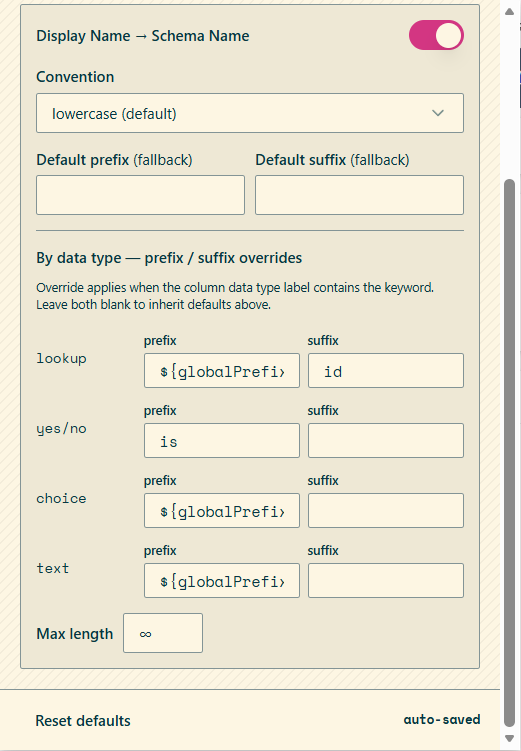Image resolution: width=521 pixels, height=751 pixels.
Task: Click the text suffix field
Action: (x=385, y=580)
